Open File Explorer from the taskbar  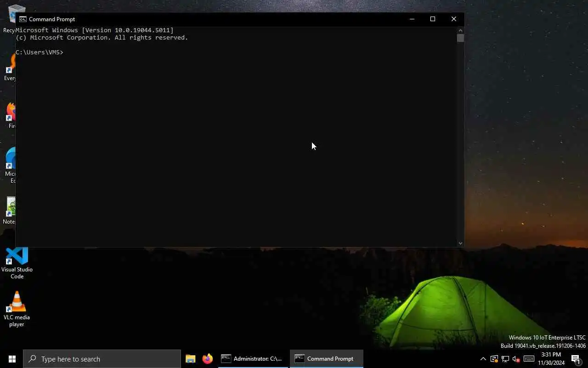(x=190, y=359)
